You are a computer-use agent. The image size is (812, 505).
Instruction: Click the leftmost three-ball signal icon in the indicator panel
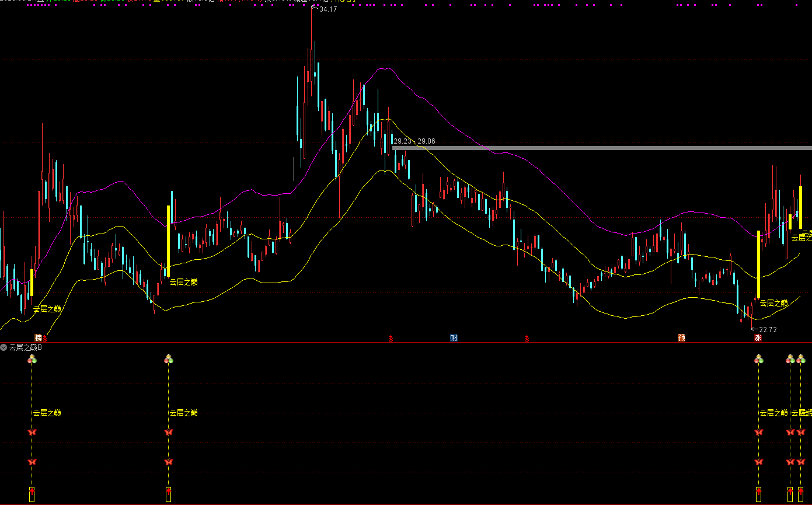coord(32,359)
